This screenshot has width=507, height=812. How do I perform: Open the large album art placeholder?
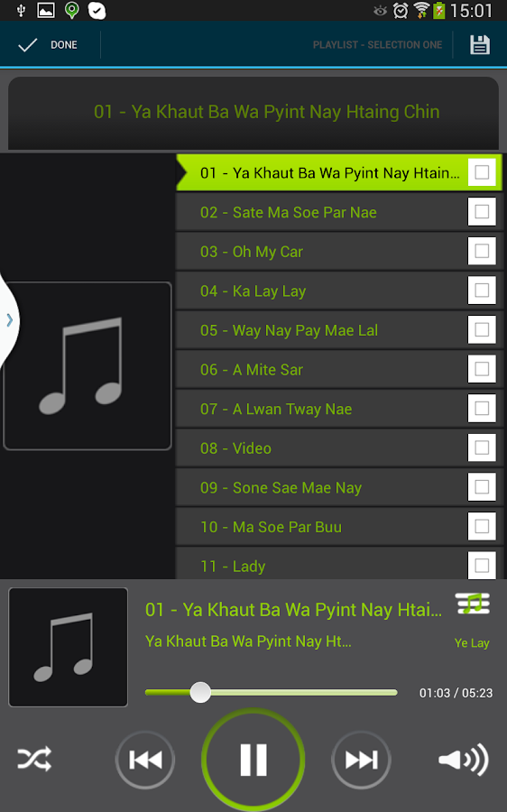[x=87, y=365]
